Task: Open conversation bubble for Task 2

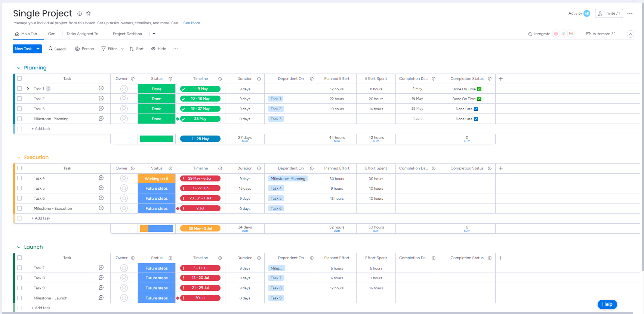Action: click(x=101, y=99)
